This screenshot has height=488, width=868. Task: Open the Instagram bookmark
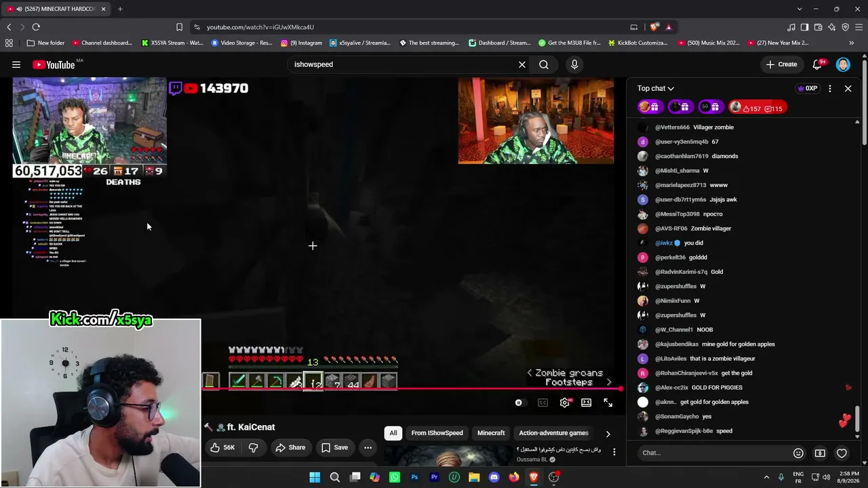301,43
